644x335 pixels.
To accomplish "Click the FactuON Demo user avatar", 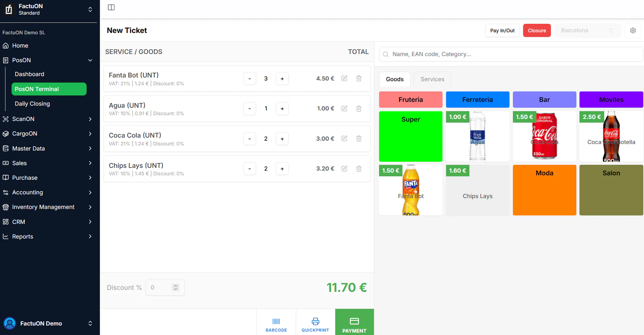I will pos(10,323).
